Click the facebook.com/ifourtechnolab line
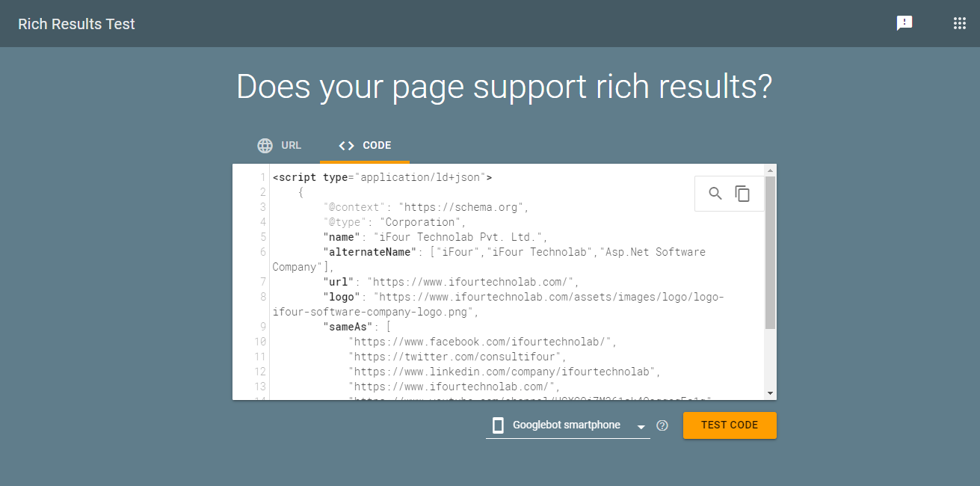Viewport: 980px width, 486px height. click(x=482, y=342)
